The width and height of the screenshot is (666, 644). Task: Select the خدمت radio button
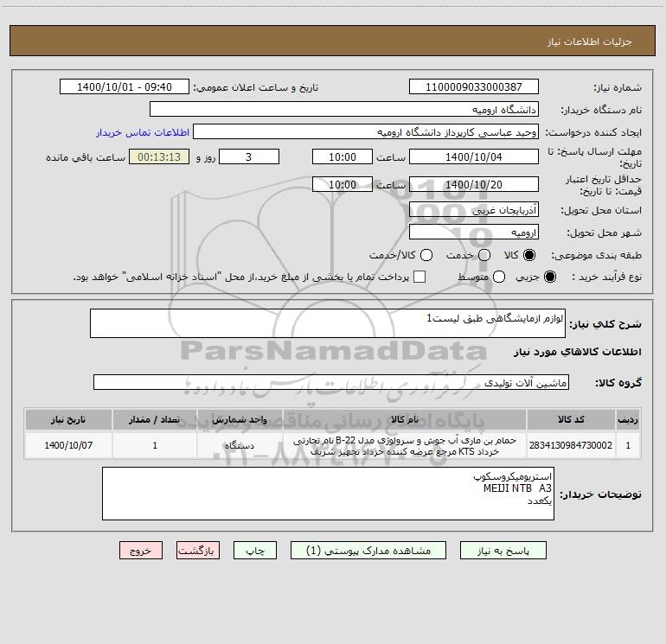(x=484, y=255)
